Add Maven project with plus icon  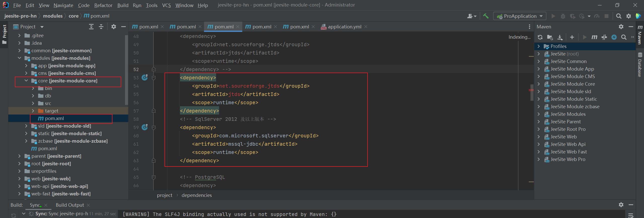(572, 37)
